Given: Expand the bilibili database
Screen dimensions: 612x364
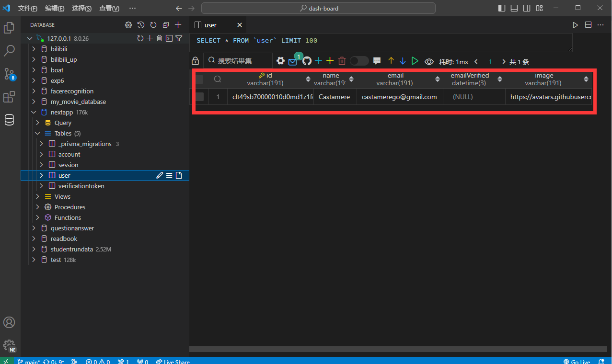Looking at the screenshot, I should point(34,49).
